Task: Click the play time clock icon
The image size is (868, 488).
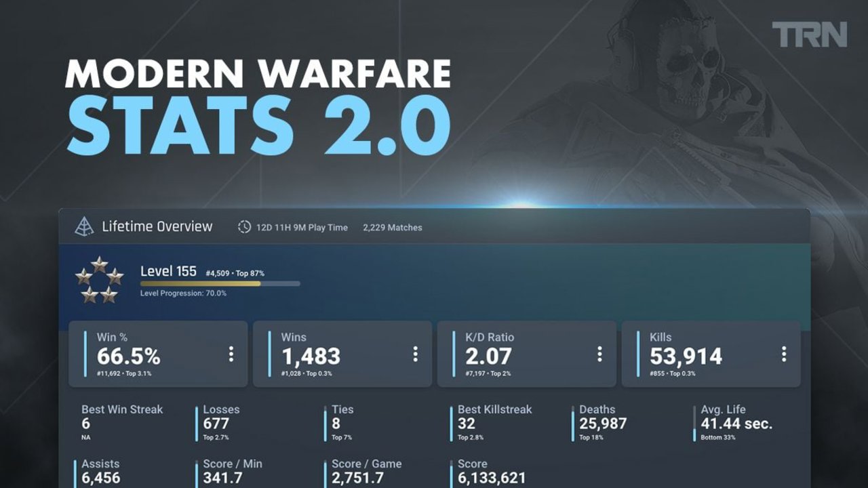Action: [244, 227]
